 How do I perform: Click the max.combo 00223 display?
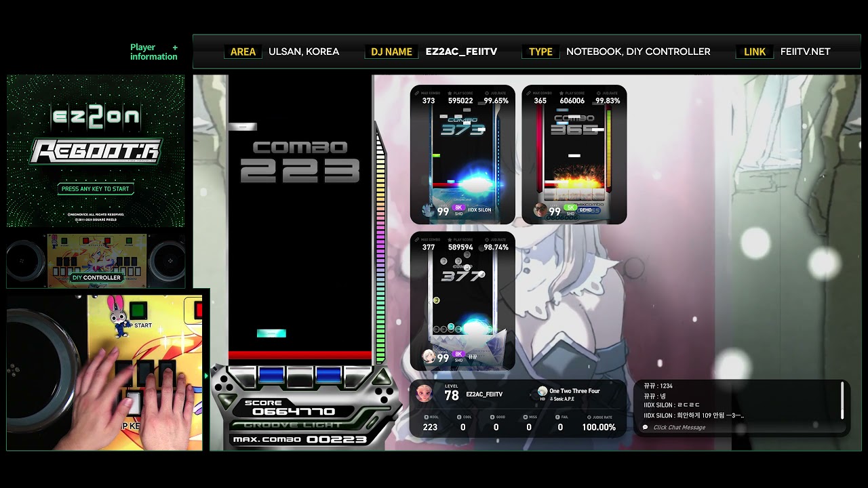click(x=300, y=439)
